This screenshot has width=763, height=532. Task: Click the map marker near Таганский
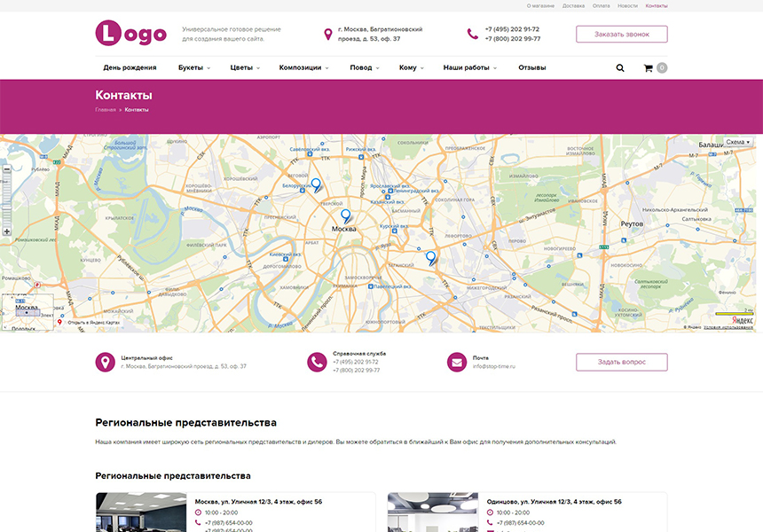pyautogui.click(x=430, y=257)
